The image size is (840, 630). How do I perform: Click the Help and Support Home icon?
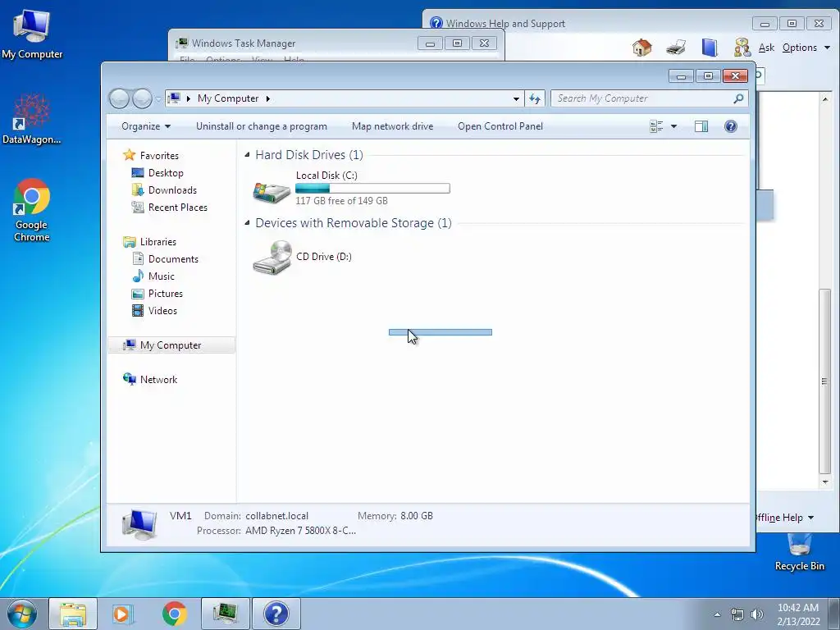(641, 48)
